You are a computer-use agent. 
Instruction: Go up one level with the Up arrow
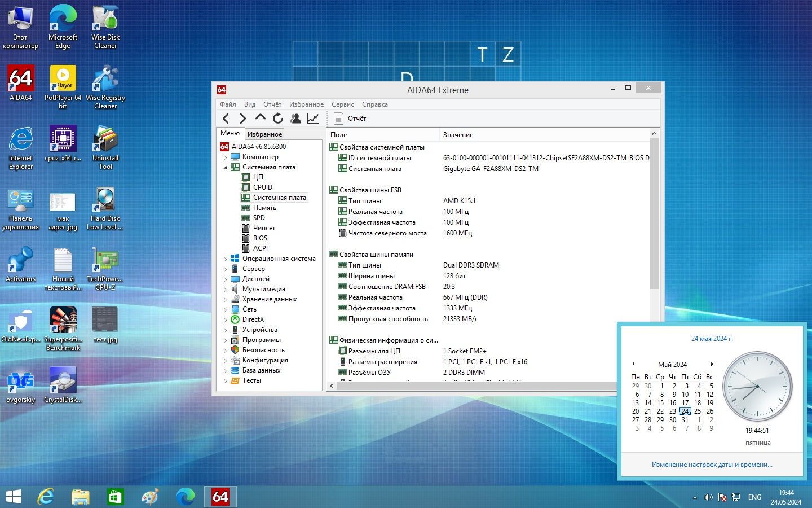pos(260,118)
